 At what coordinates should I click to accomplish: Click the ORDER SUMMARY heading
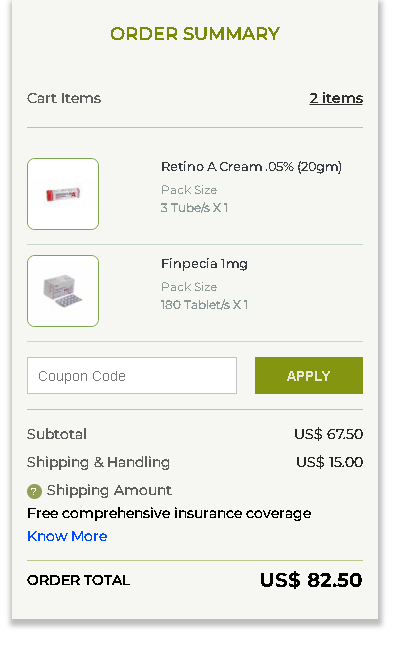(x=195, y=34)
